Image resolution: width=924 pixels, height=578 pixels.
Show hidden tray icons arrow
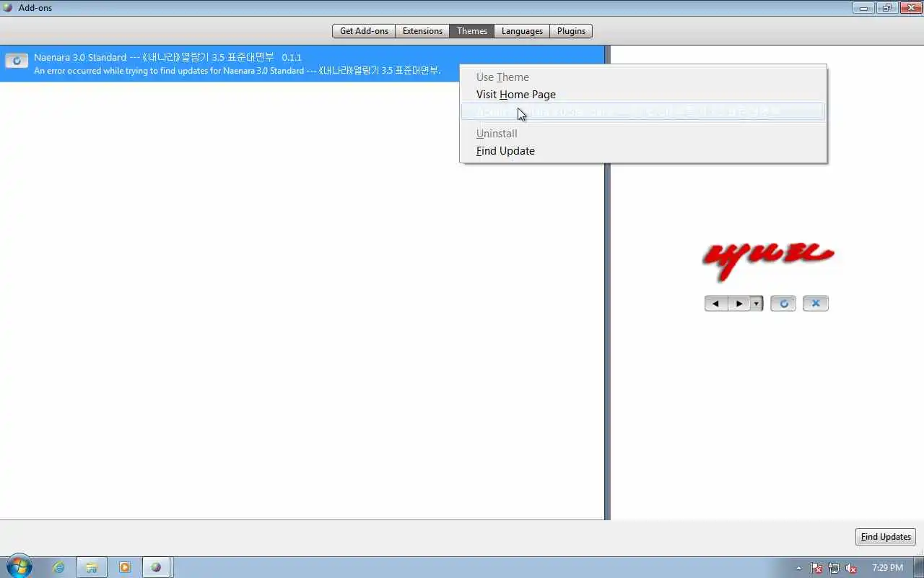[798, 568]
